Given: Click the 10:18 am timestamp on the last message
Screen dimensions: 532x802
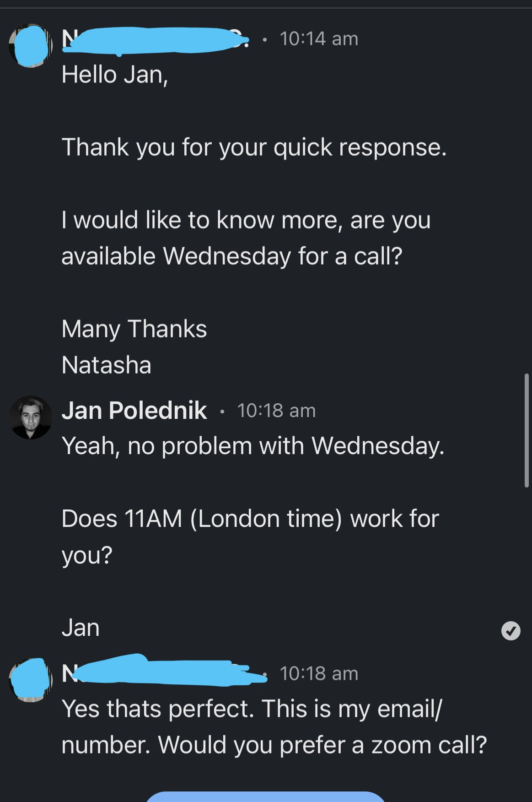Looking at the screenshot, I should pyautogui.click(x=319, y=674).
